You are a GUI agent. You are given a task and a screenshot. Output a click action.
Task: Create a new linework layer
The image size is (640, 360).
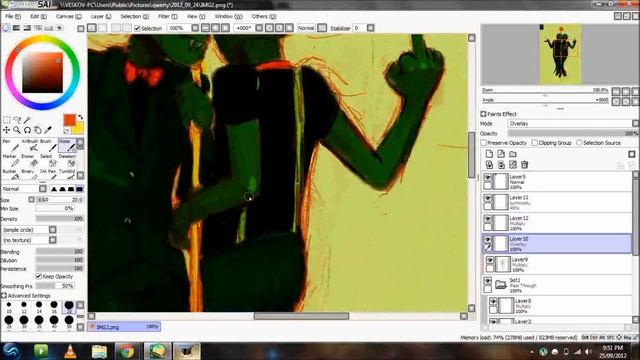tap(501, 154)
